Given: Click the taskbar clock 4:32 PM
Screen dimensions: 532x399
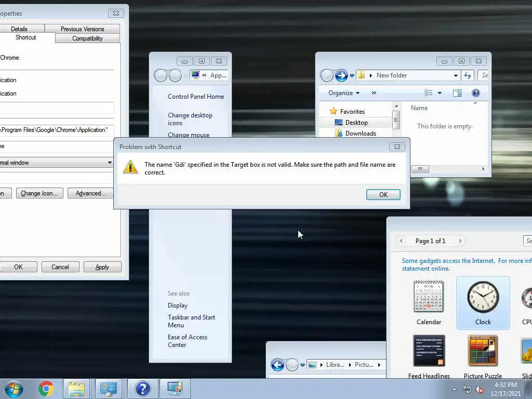Looking at the screenshot, I should (505, 389).
